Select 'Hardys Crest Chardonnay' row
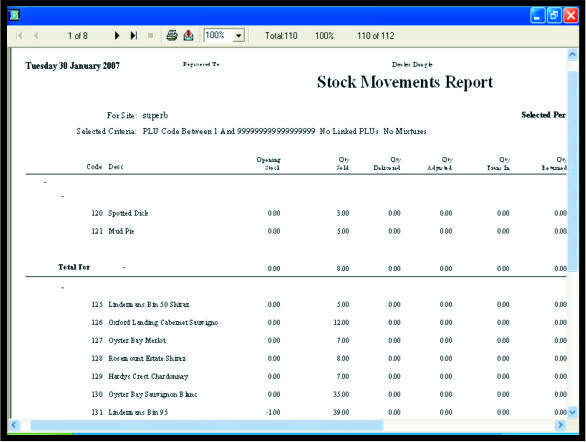Viewport: 586px width, 442px height. pyautogui.click(x=148, y=376)
